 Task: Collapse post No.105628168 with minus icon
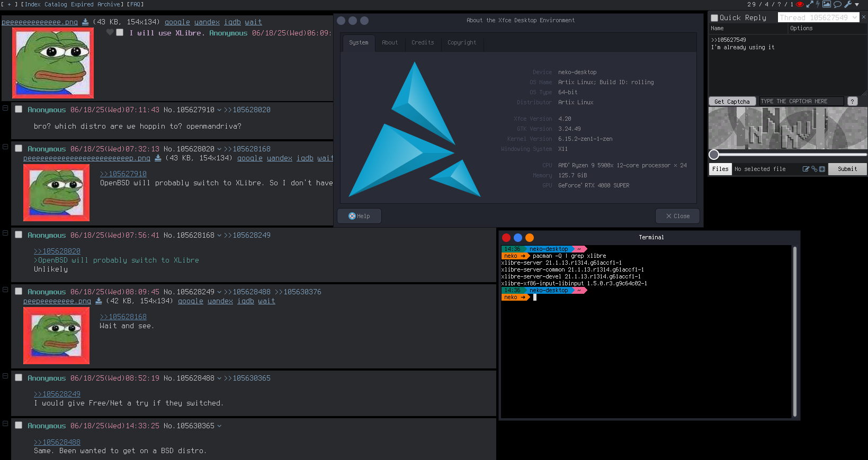[x=5, y=233]
